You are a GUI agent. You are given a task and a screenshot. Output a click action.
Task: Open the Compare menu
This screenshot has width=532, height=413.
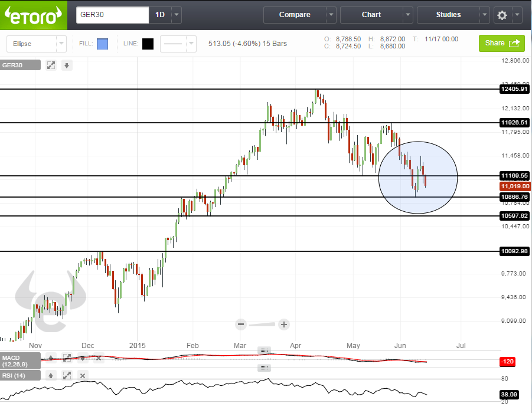295,15
